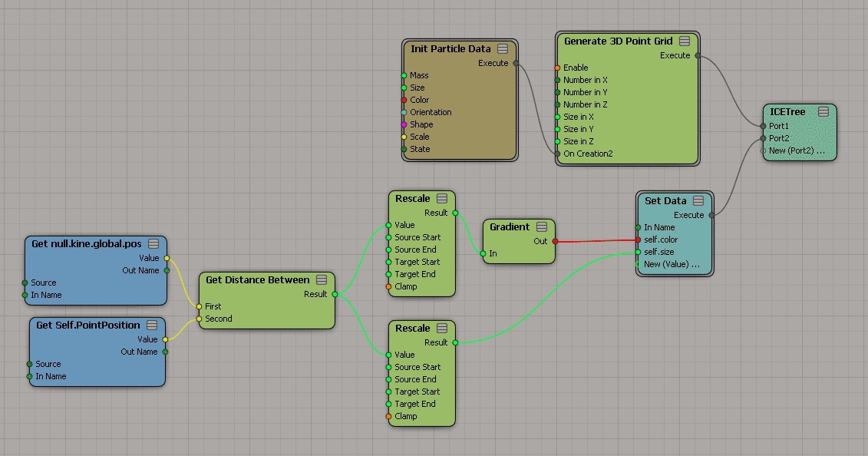The width and height of the screenshot is (868, 456).
Task: Click the Clamp port on upper Rescale
Action: (388, 286)
